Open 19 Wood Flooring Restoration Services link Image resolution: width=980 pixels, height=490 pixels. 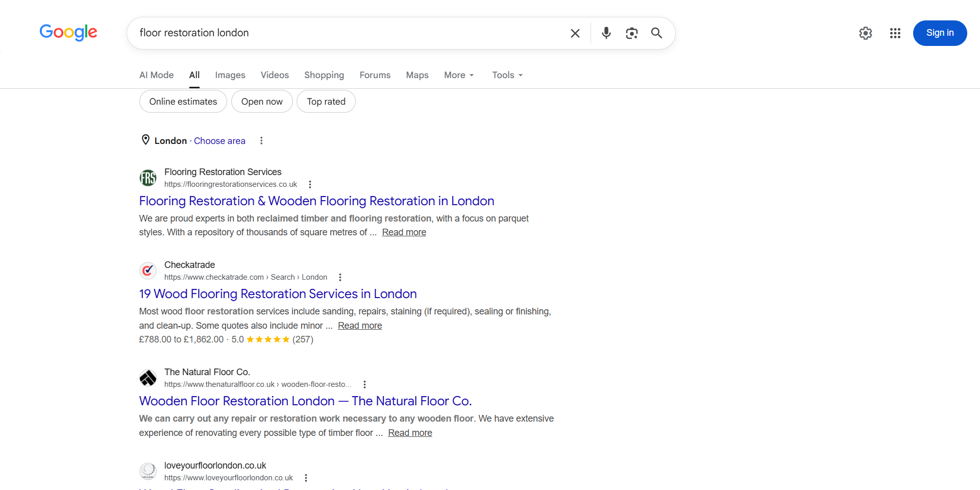278,294
